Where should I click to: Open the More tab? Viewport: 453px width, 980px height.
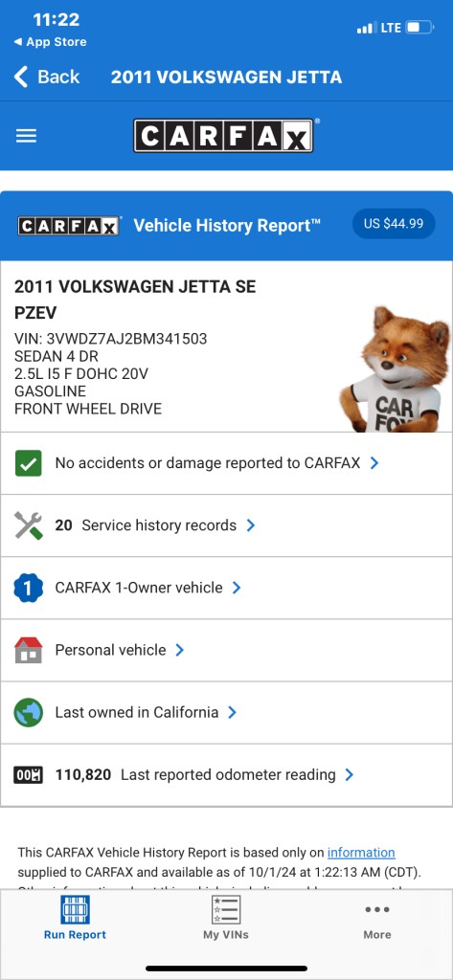(x=377, y=920)
